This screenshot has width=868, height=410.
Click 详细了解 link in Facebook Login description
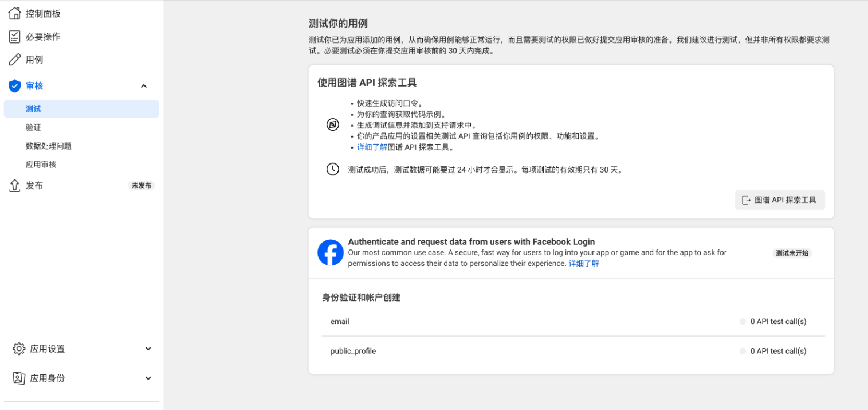pos(584,264)
